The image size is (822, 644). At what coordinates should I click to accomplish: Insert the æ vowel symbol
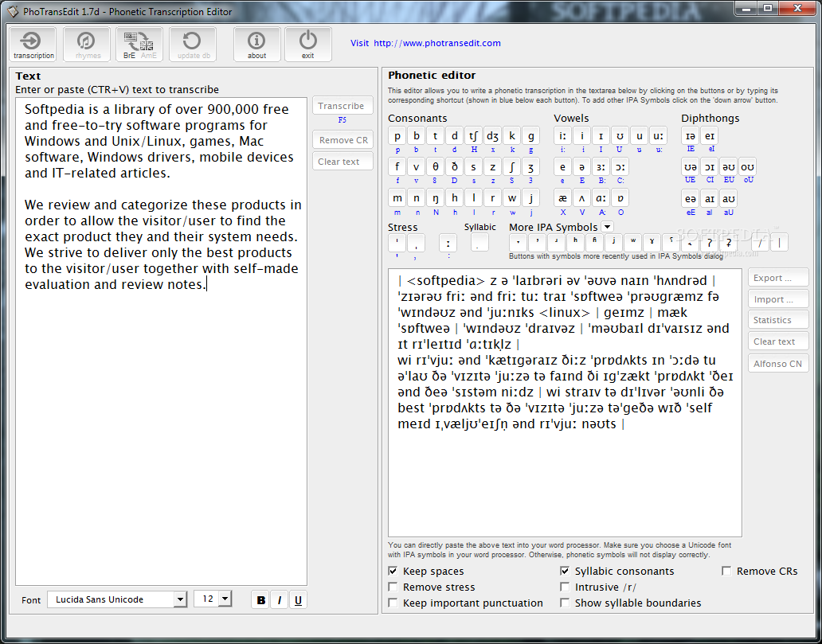562,198
